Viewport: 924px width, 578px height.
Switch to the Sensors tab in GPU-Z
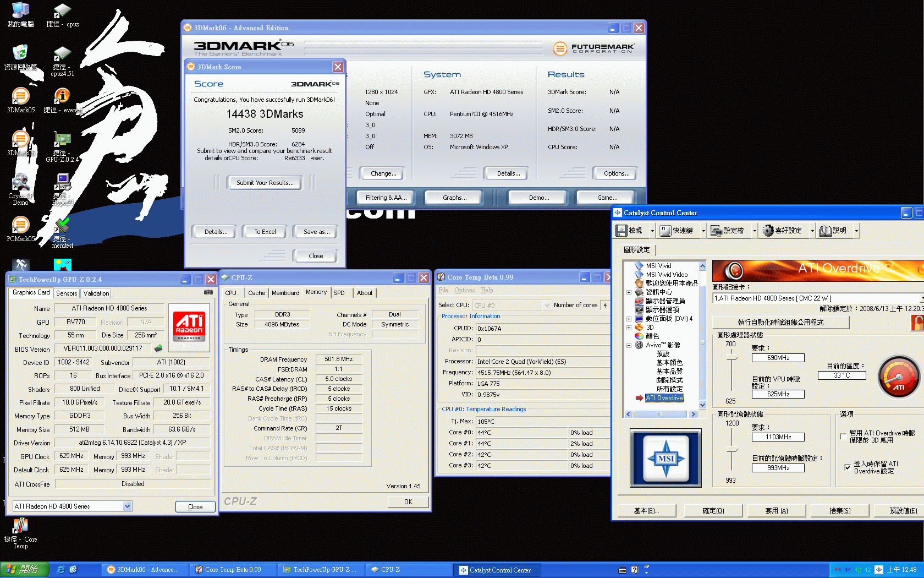[x=67, y=293]
